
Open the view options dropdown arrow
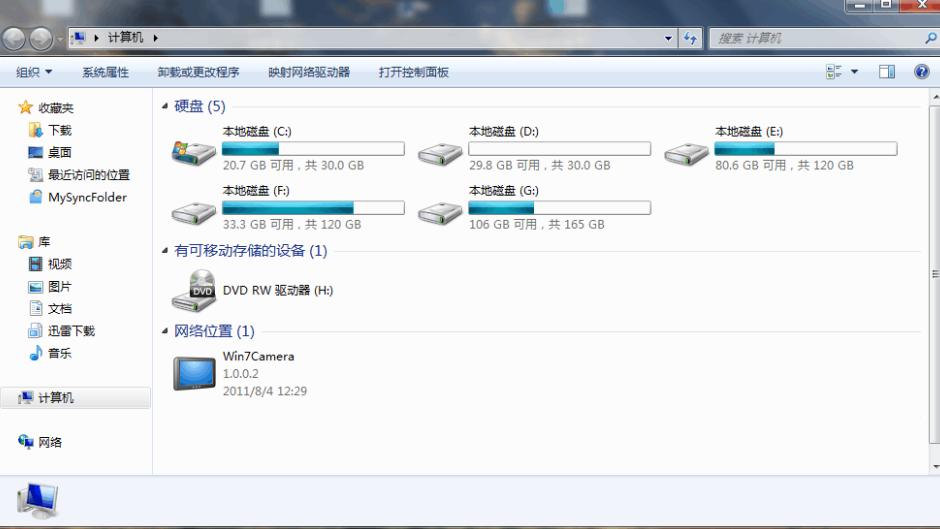tap(854, 72)
